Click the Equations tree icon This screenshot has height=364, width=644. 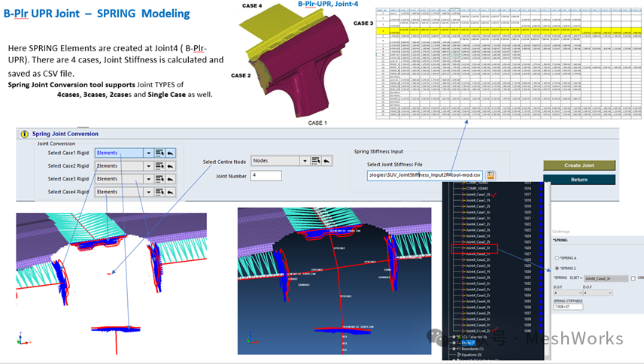click(459, 354)
